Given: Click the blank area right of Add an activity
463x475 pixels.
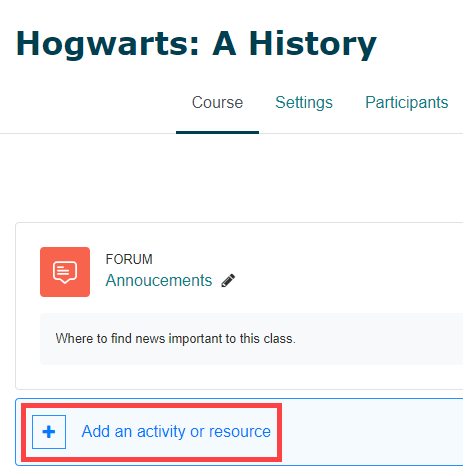Looking at the screenshot, I should tap(372, 432).
